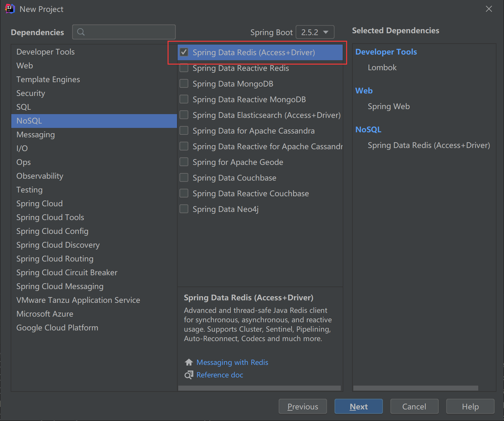Select Lombok in Selected Dependencies
The image size is (504, 421).
(382, 67)
